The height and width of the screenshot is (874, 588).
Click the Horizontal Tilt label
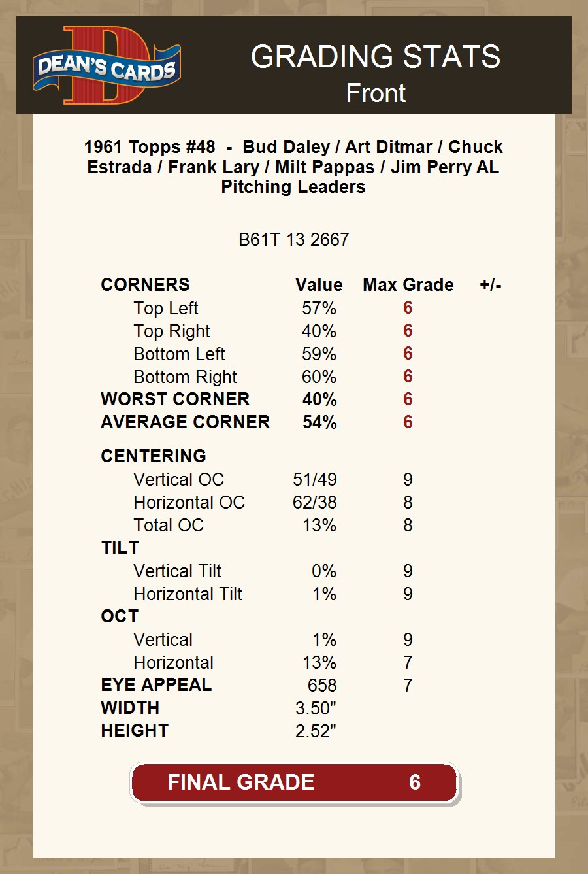pos(188,594)
